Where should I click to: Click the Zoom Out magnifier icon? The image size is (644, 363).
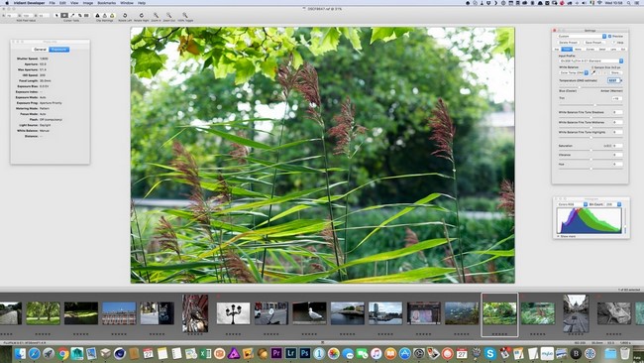[168, 15]
